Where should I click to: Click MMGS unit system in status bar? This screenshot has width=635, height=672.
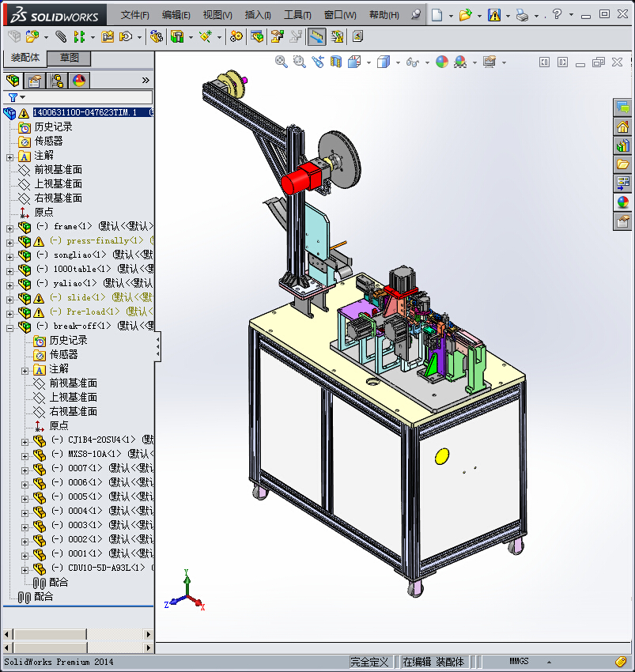click(x=519, y=661)
